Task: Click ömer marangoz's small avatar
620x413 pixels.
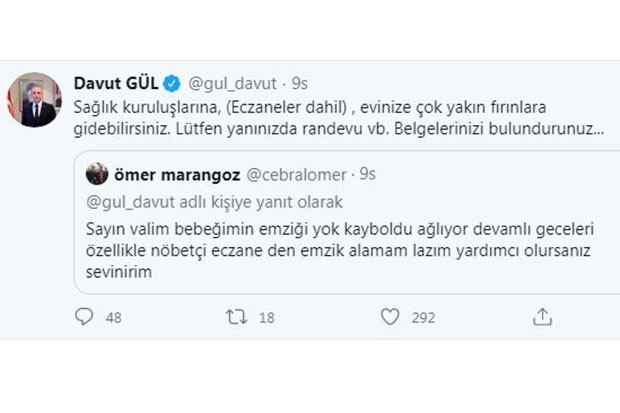Action: (x=97, y=174)
